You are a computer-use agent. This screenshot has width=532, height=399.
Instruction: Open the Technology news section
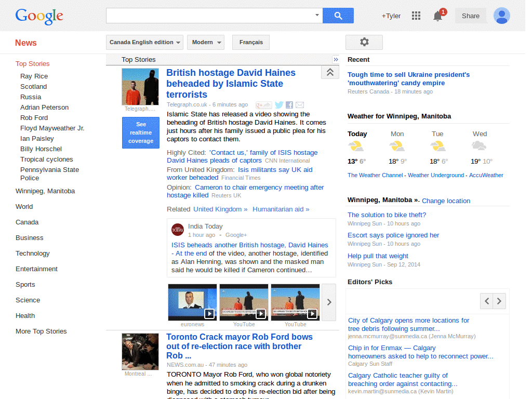point(33,254)
